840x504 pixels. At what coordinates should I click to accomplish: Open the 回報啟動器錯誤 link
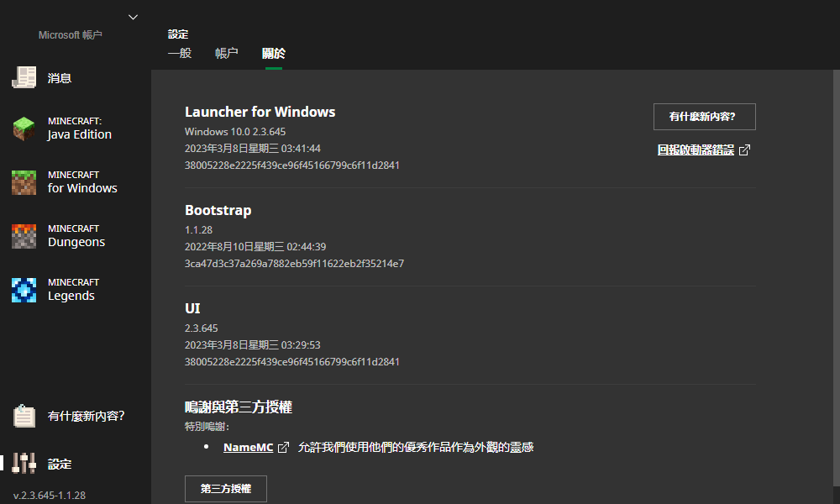pos(696,150)
